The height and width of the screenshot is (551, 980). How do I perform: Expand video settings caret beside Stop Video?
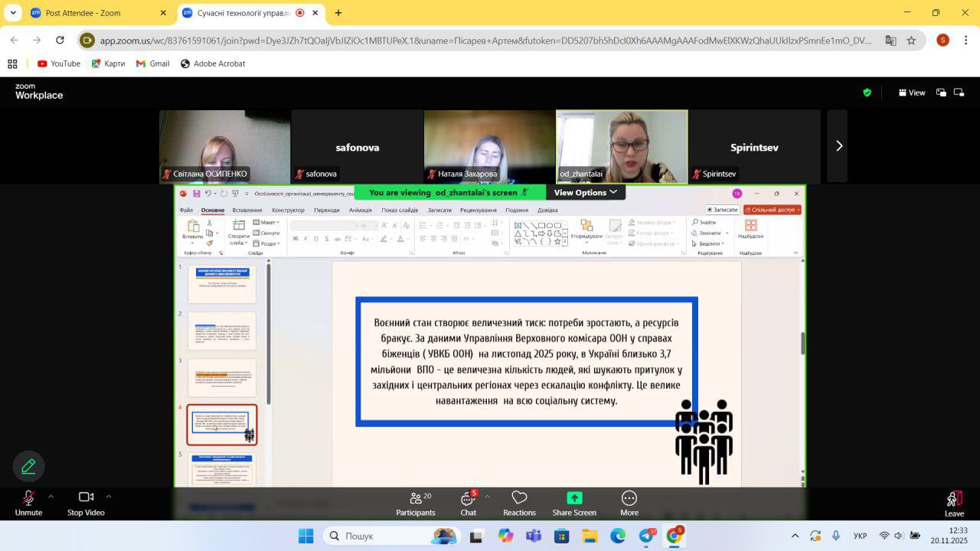pyautogui.click(x=109, y=497)
